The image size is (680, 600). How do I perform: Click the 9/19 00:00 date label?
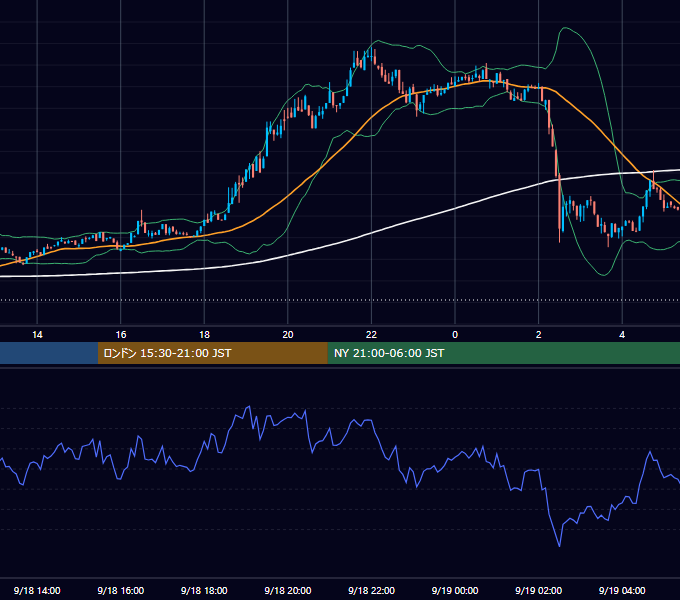coord(455,590)
